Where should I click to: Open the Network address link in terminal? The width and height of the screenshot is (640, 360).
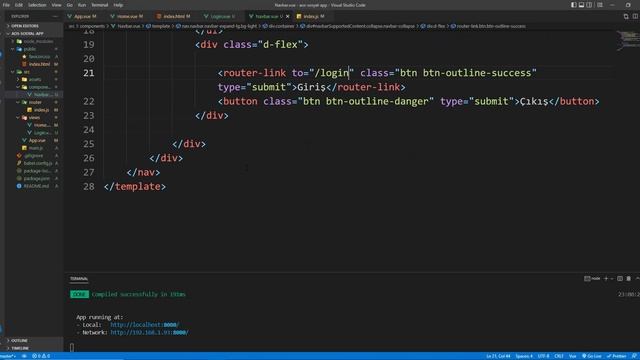point(149,333)
